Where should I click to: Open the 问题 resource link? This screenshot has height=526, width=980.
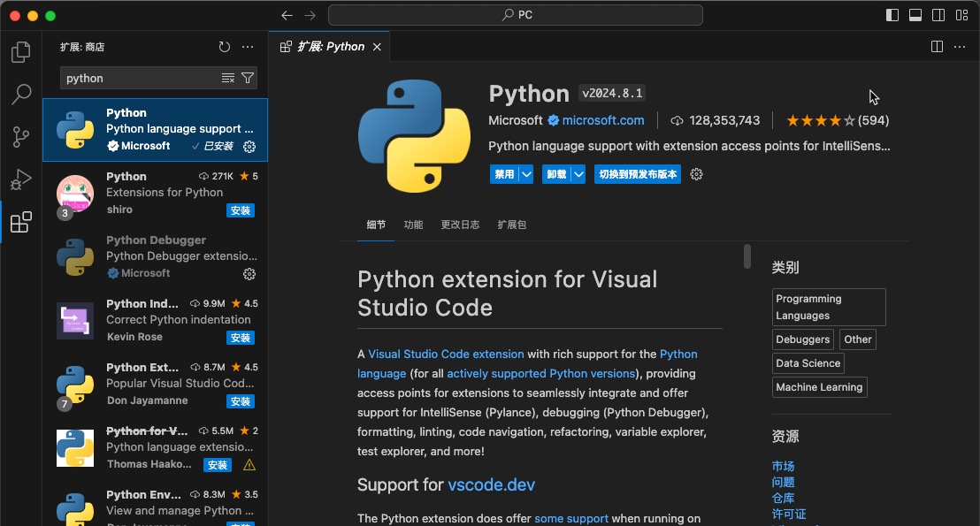coord(783,483)
